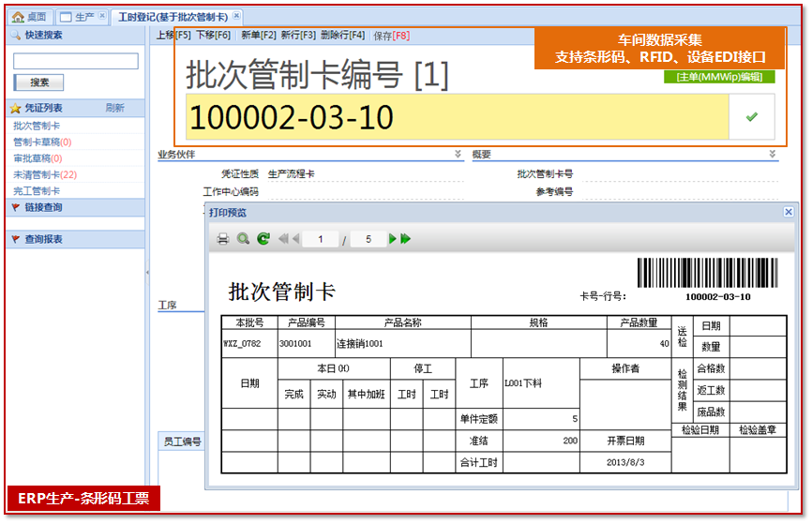Click the green refresh icon in preview
The image size is (812, 524).
[x=263, y=239]
